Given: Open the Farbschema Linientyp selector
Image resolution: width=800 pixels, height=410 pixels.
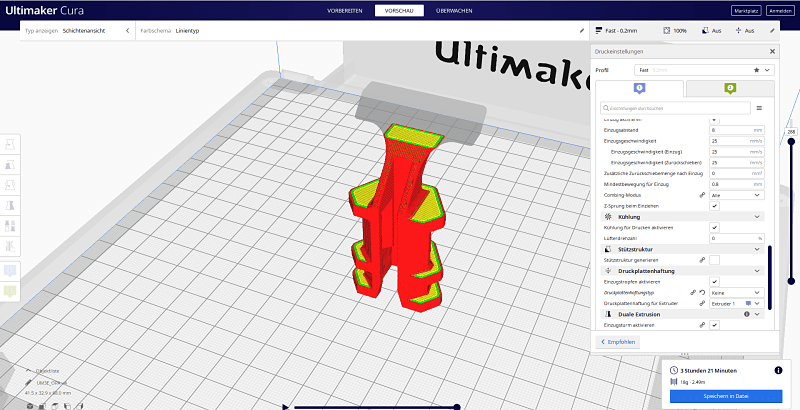Looking at the screenshot, I should (362, 31).
